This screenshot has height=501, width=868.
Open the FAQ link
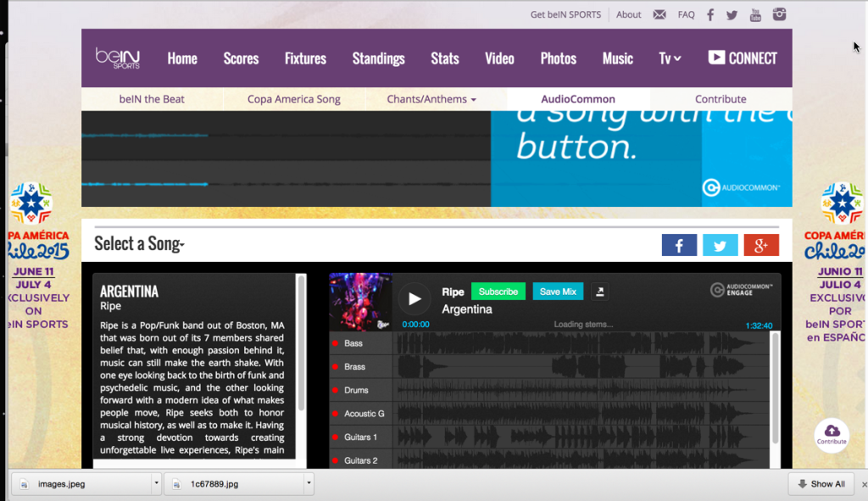tap(686, 15)
